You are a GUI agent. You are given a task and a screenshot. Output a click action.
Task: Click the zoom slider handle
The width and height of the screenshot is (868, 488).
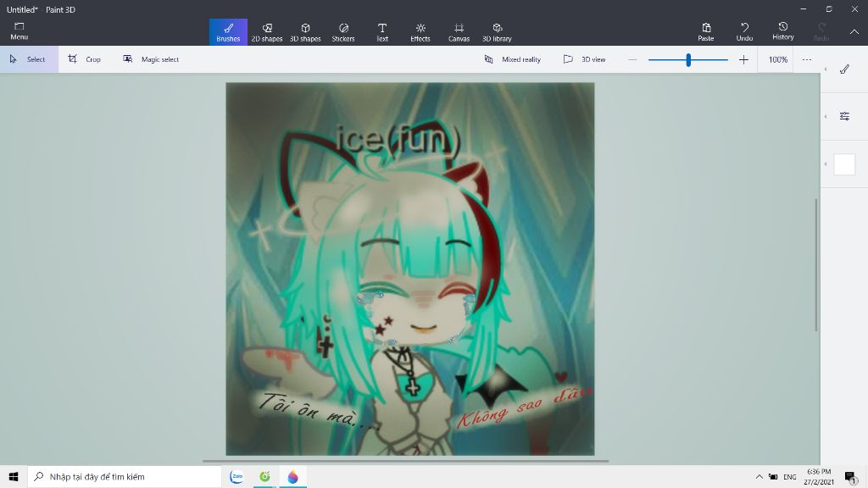(688, 60)
